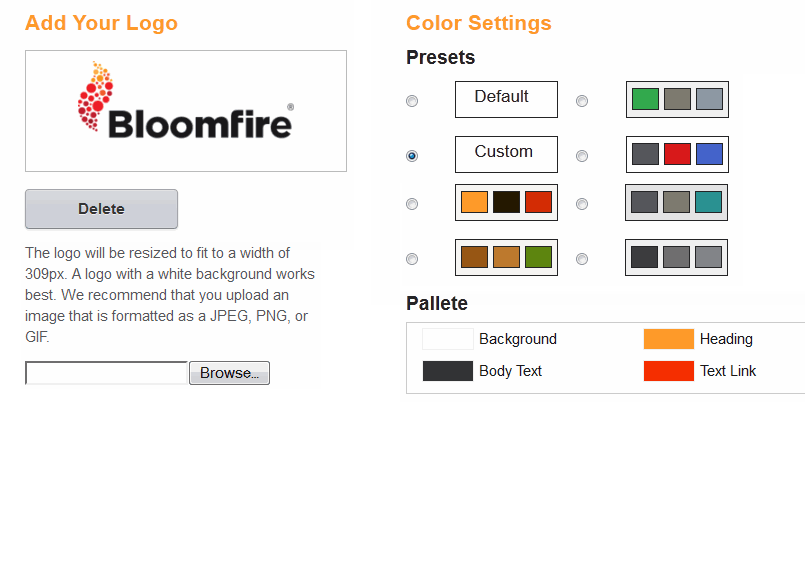Viewport: 805px width, 566px height.
Task: Open the Body Text dark swatch
Action: (448, 371)
